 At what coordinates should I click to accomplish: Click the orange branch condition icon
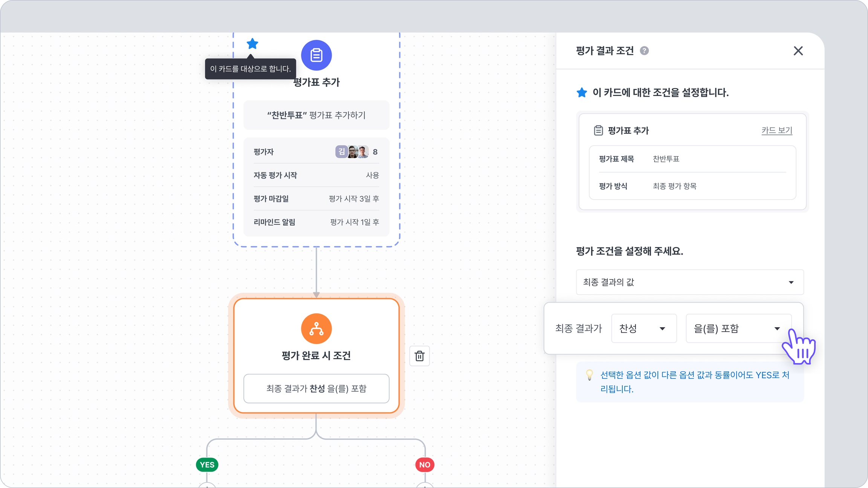click(316, 329)
